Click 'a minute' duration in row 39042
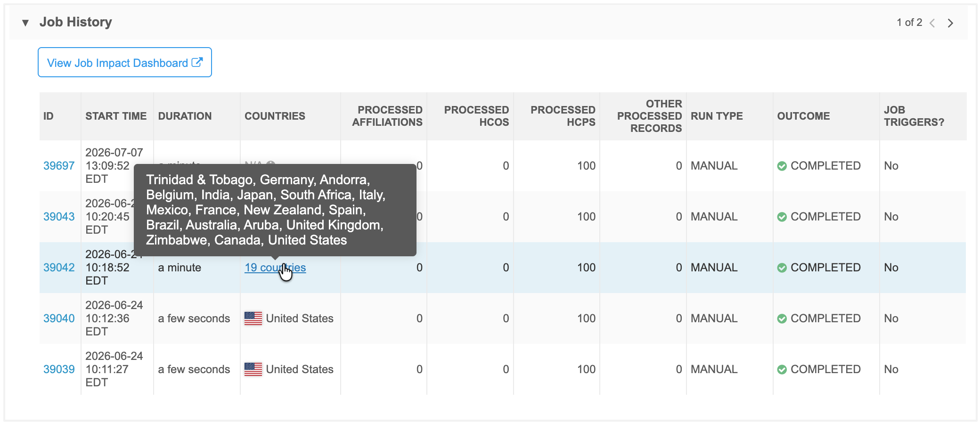 coord(180,268)
